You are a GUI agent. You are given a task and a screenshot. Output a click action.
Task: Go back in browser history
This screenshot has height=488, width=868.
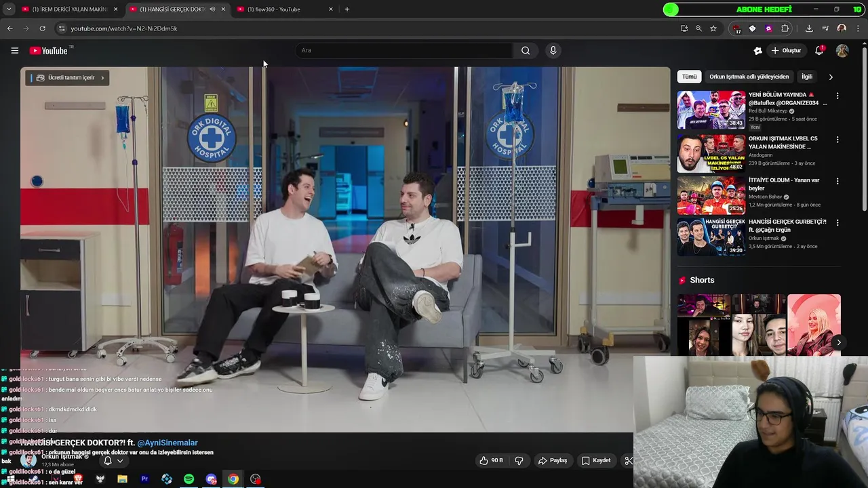(9, 28)
